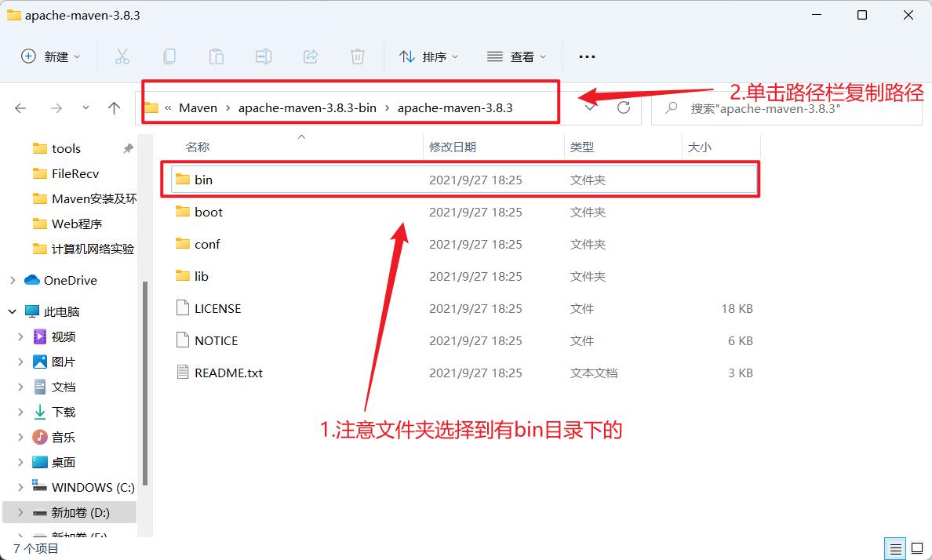
Task: Click Maven in the breadcrumb path
Action: (x=198, y=107)
